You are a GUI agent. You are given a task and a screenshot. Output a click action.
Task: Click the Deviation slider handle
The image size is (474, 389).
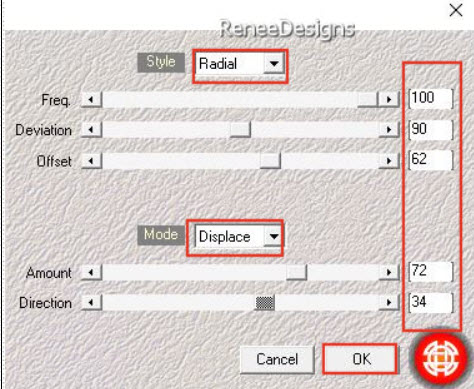[x=240, y=130]
